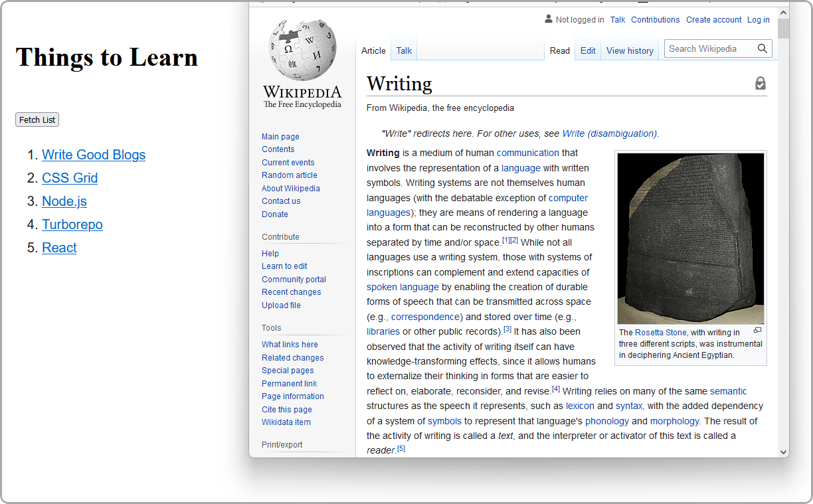Open What links here link
This screenshot has width=813, height=504.
coord(290,345)
